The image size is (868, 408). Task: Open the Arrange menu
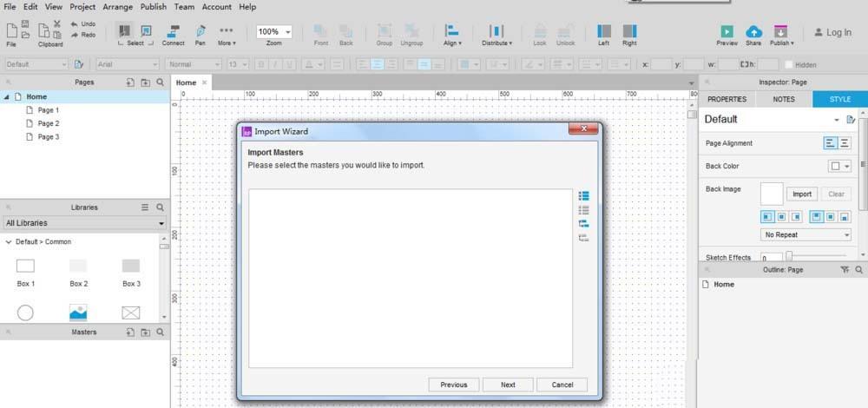point(118,7)
